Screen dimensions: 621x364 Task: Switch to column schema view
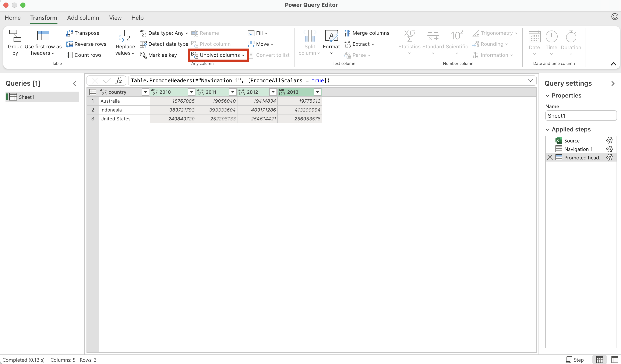click(x=615, y=360)
